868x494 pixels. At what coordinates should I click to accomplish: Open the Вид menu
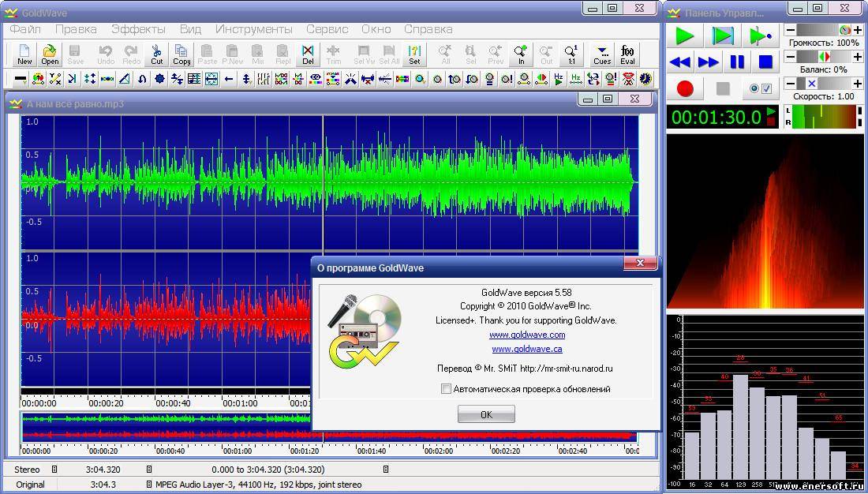point(190,29)
